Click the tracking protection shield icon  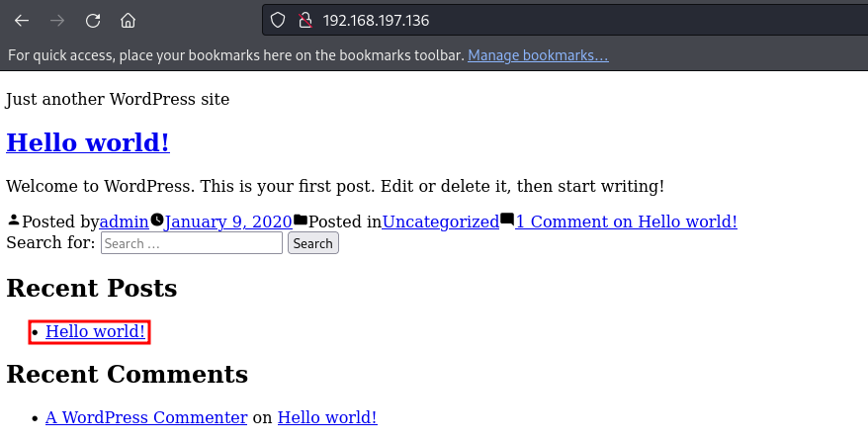[278, 21]
